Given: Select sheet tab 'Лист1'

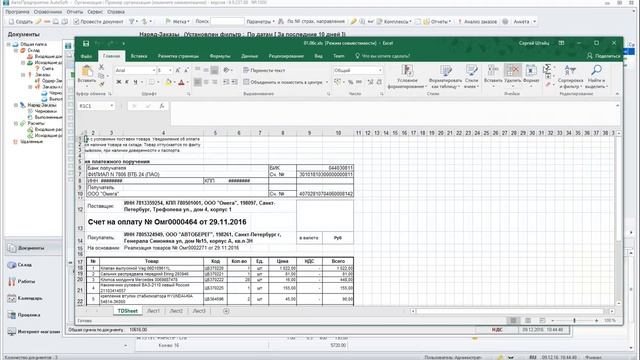Looking at the screenshot, I should [x=153, y=311].
